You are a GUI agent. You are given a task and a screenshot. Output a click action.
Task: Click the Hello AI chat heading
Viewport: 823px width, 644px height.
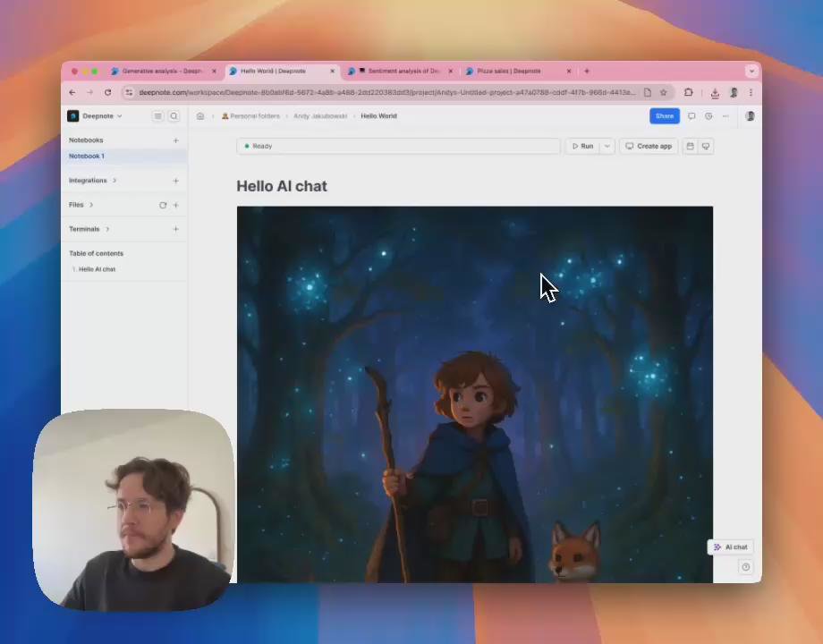(282, 186)
